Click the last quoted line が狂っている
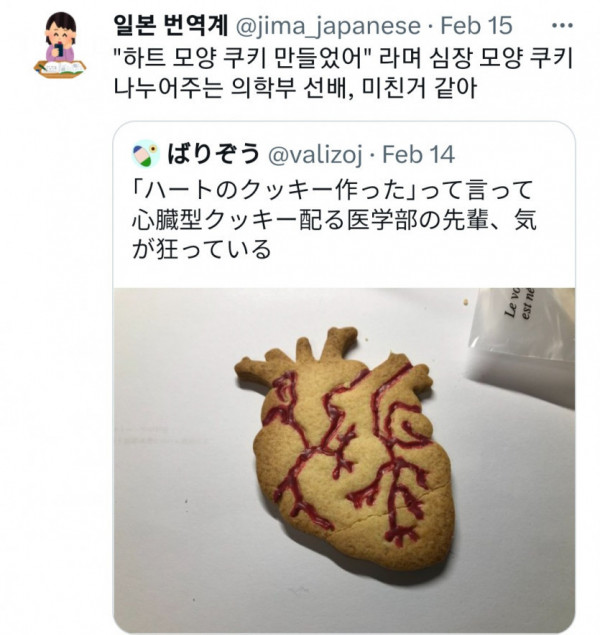The image size is (600, 635). pos(201,249)
